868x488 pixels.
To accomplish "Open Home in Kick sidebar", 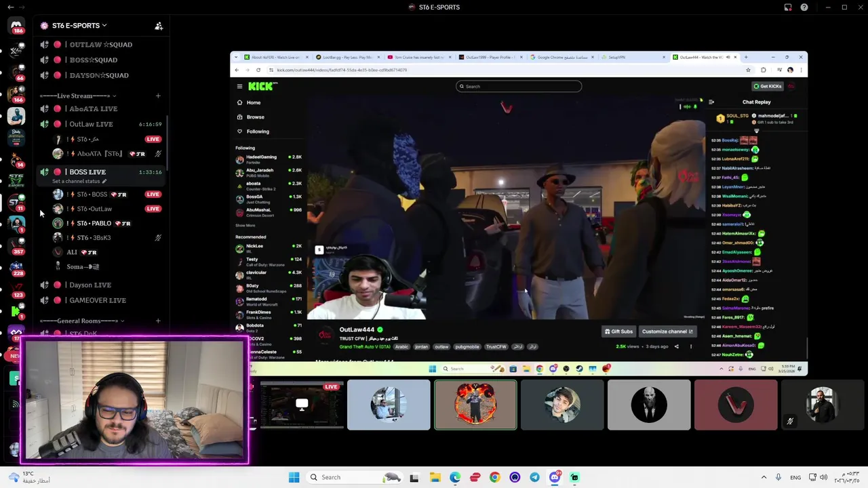I will (254, 102).
